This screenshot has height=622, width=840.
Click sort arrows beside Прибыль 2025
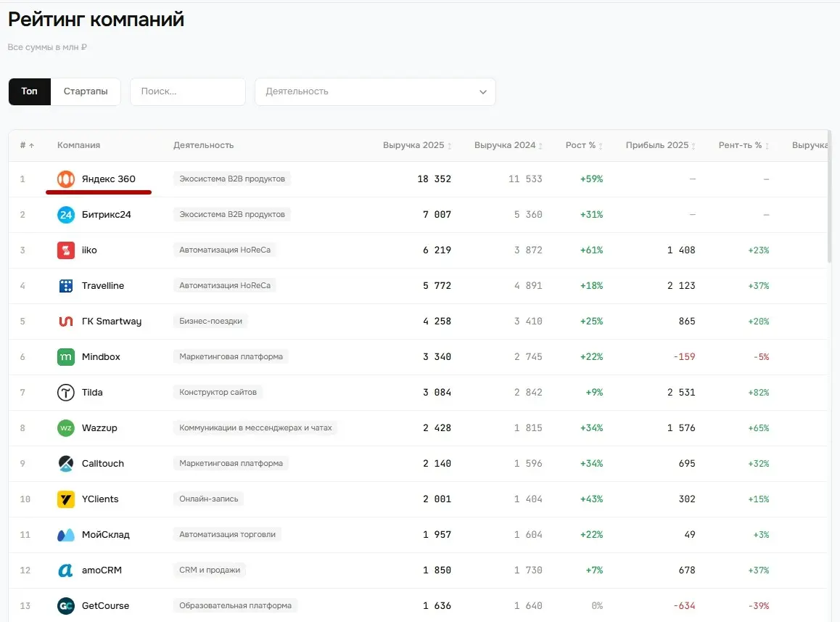tap(693, 146)
